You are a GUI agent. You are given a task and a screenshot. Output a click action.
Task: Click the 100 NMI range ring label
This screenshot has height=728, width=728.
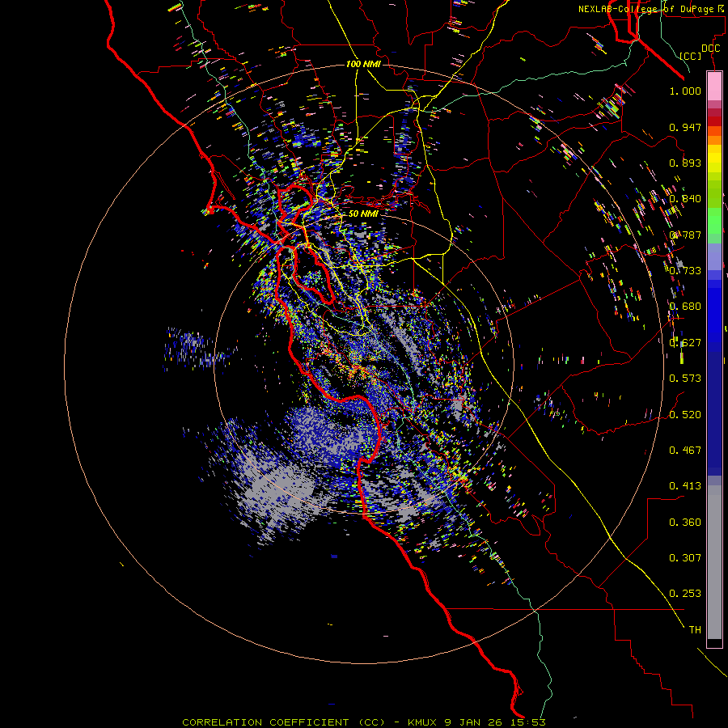pos(363,64)
